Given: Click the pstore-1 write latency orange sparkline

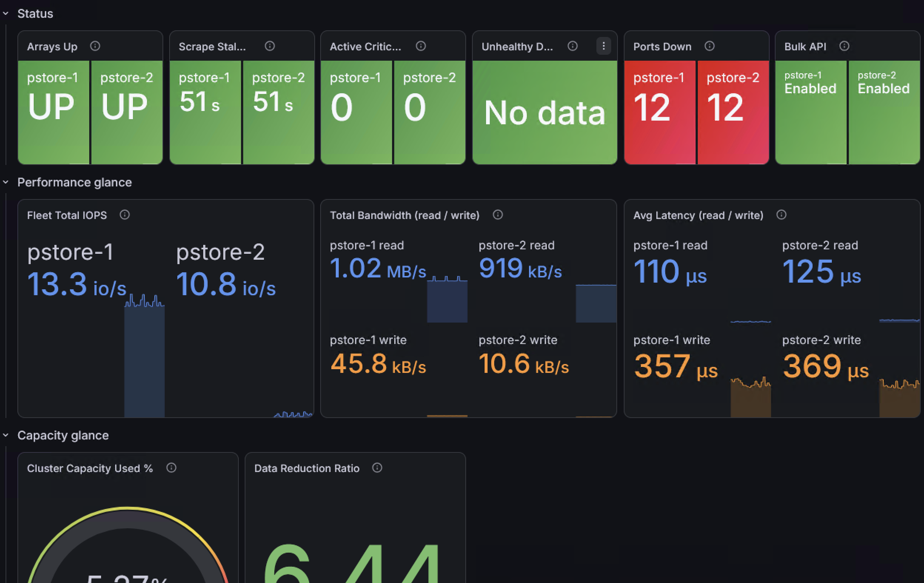Looking at the screenshot, I should tap(750, 397).
